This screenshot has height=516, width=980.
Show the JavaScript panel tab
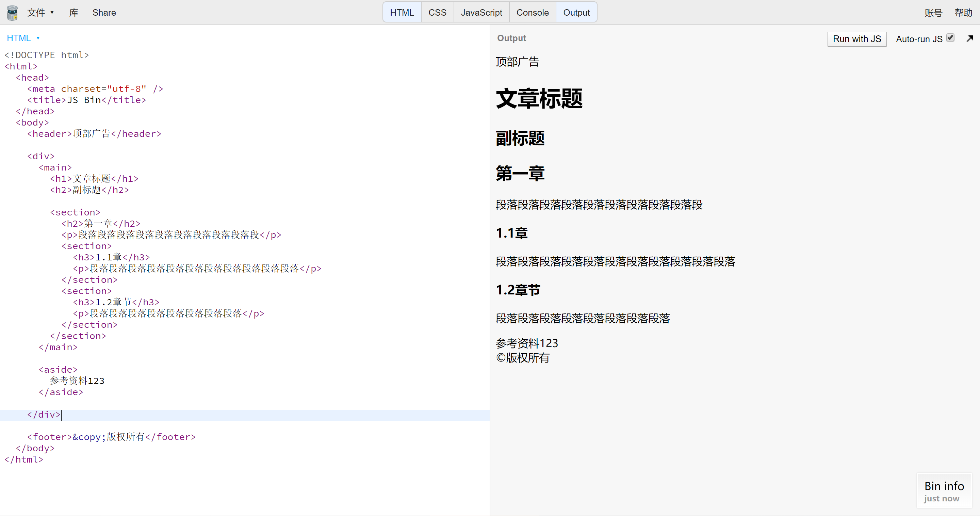tap(481, 13)
